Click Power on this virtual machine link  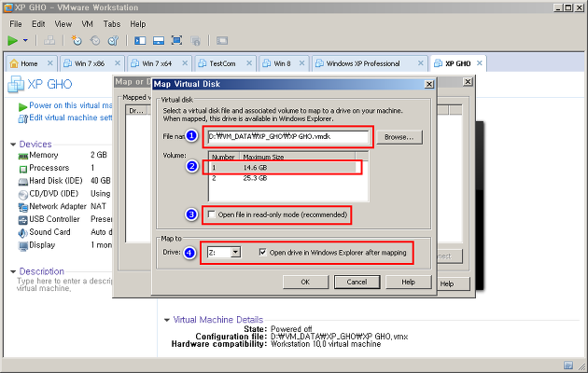coord(71,105)
